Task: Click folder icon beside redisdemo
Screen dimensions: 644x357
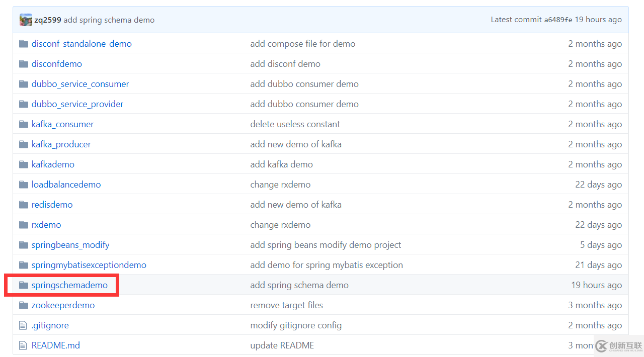Action: 23,205
